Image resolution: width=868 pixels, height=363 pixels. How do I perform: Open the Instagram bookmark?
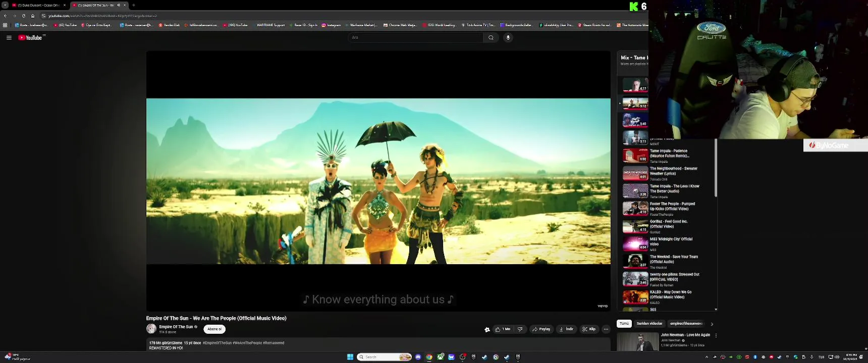point(331,25)
